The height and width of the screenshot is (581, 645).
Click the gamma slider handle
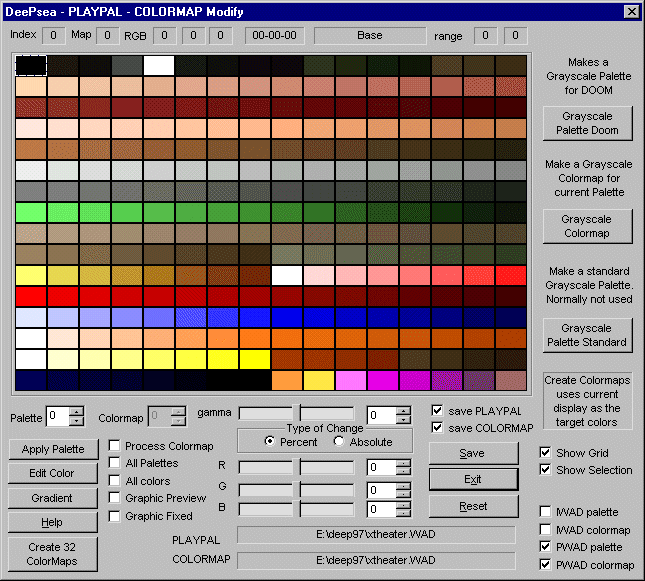(296, 413)
